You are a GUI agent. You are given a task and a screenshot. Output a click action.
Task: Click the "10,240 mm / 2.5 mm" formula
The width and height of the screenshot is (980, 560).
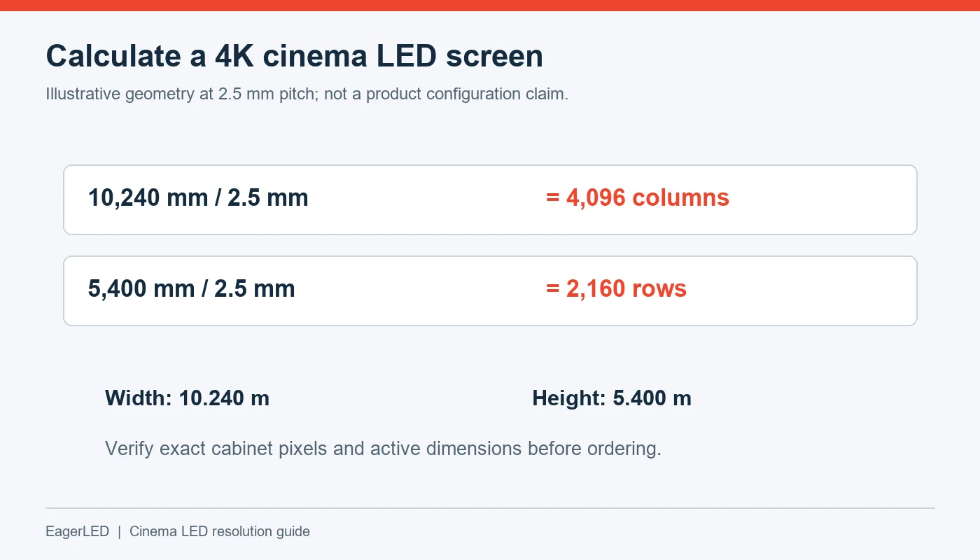198,198
